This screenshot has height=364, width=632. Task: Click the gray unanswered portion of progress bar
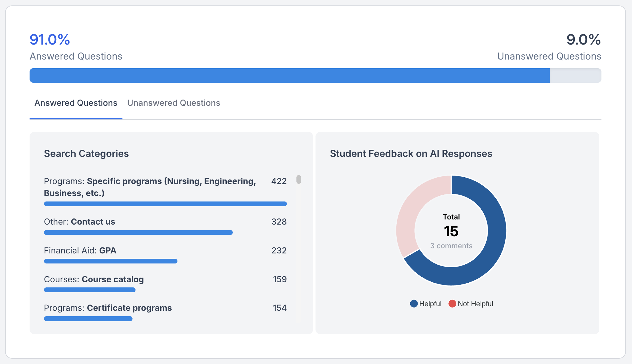[x=575, y=75]
